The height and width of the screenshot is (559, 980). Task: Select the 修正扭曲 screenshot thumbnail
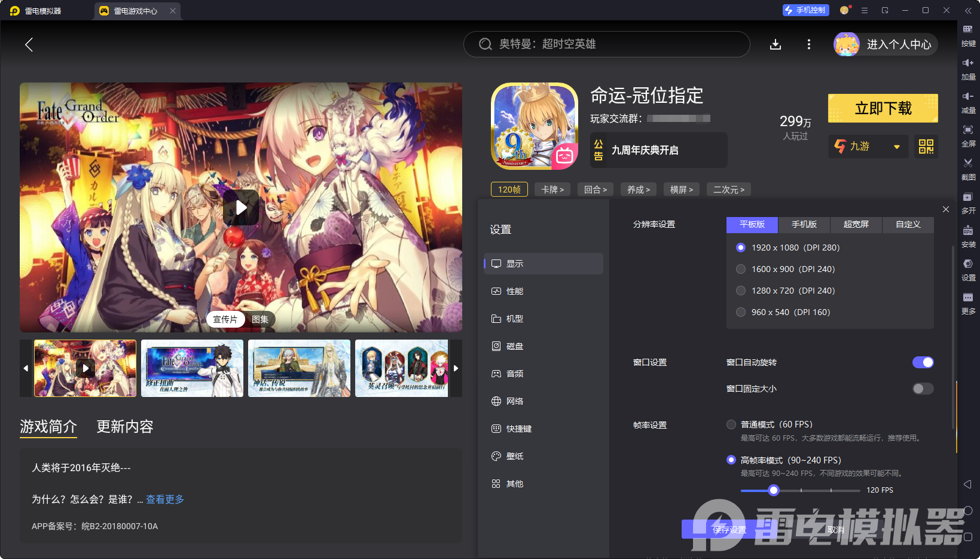(193, 368)
